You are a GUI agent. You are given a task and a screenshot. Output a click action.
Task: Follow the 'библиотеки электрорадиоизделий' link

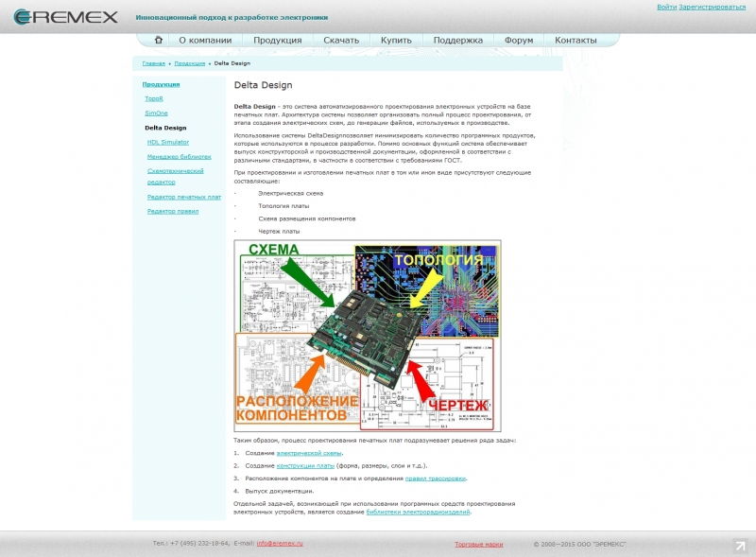(x=418, y=513)
